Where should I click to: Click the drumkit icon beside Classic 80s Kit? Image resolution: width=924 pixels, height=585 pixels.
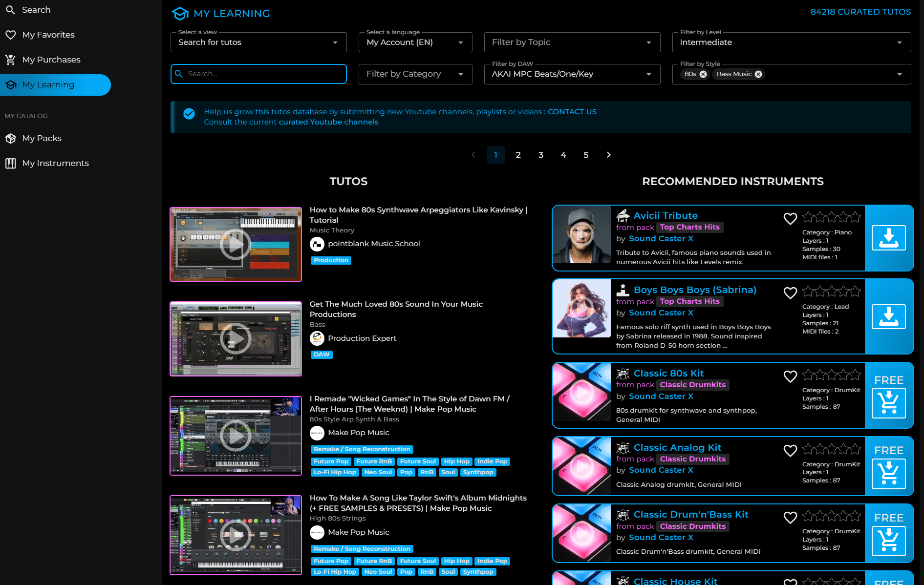pyautogui.click(x=623, y=374)
